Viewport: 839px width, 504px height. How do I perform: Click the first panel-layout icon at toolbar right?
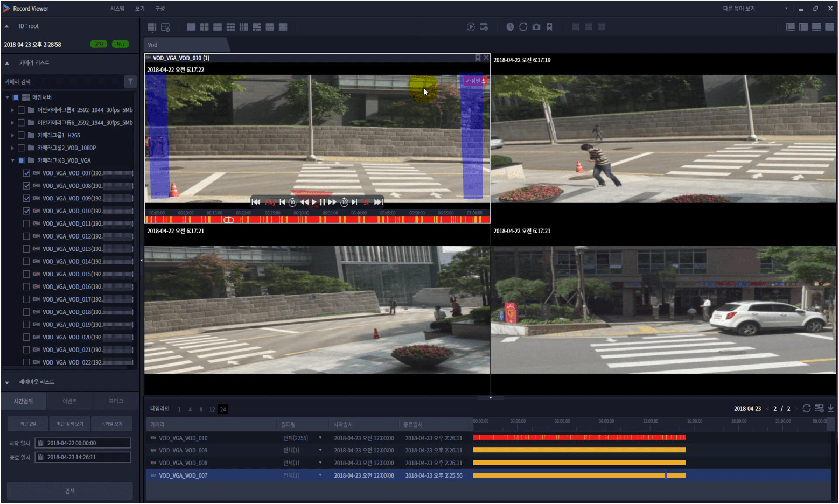pyautogui.click(x=791, y=27)
